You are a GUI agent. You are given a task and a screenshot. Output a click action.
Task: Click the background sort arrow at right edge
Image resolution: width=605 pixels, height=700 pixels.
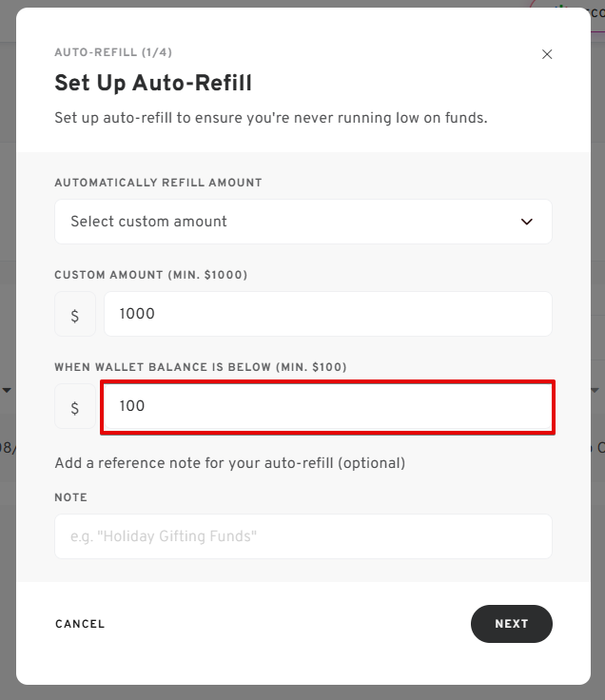click(x=596, y=390)
